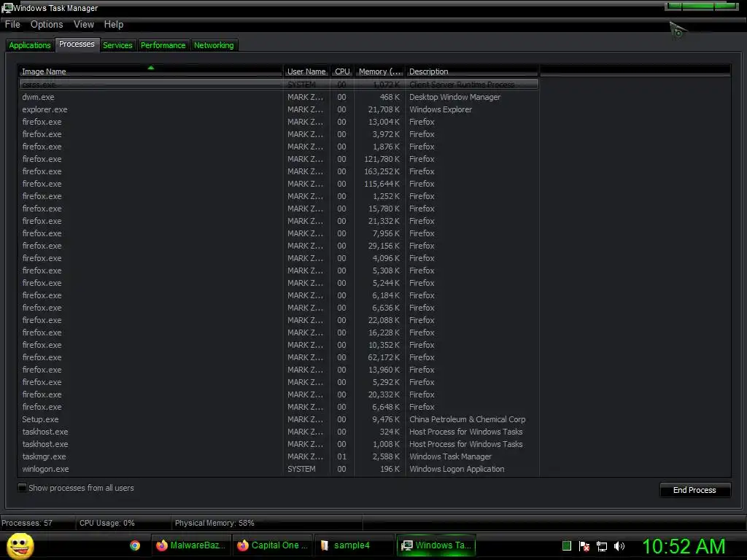Select the firefox.exe row using 13,004 K
The width and height of the screenshot is (747, 560).
pyautogui.click(x=279, y=122)
